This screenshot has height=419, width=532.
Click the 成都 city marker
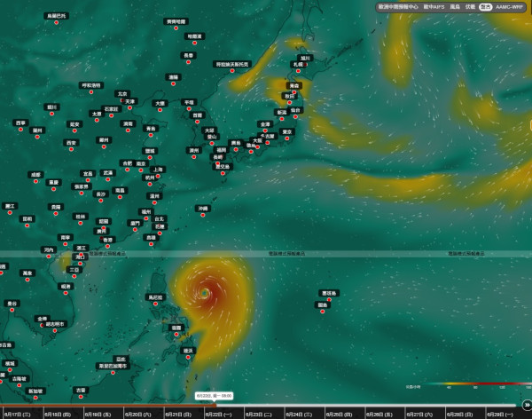pos(35,175)
